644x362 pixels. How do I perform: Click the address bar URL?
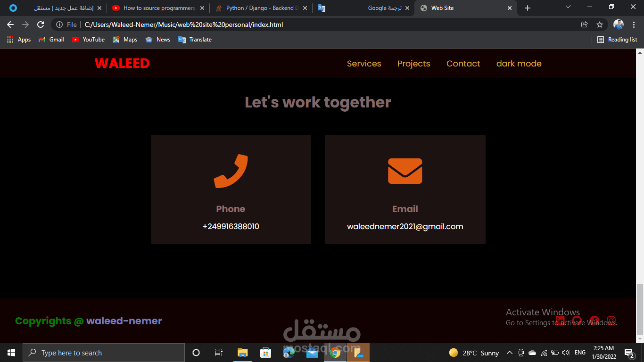click(x=184, y=25)
